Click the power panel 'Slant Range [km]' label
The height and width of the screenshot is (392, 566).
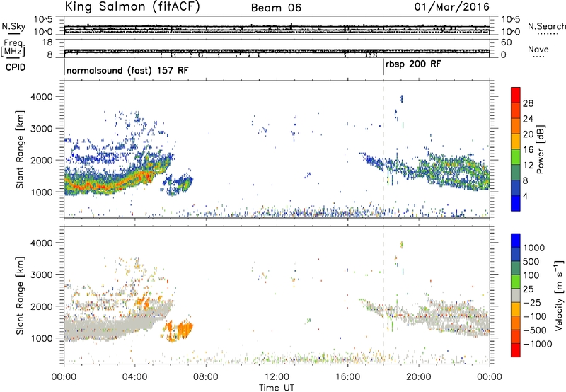coord(21,149)
